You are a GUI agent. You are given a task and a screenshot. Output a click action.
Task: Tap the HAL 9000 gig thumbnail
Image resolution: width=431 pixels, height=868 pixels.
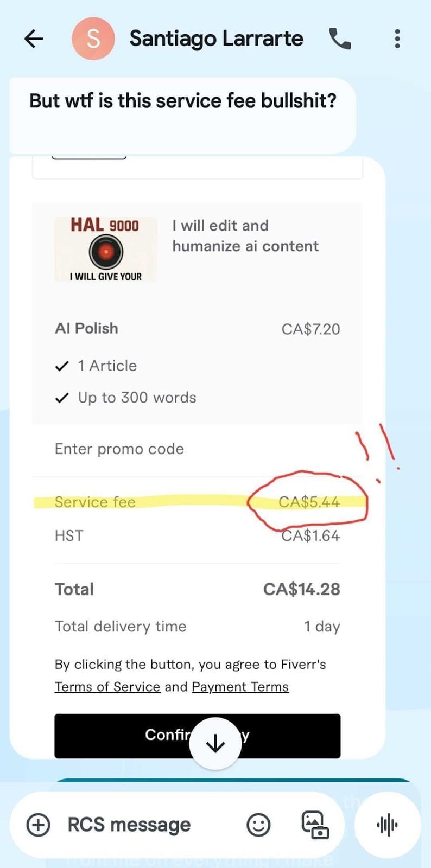[x=106, y=250]
